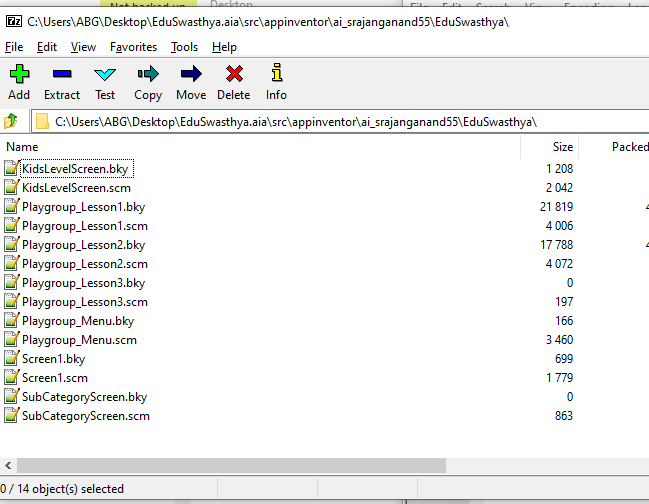Viewport: 649px width, 504px height.
Task: Go up one folder level
Action: 12,122
